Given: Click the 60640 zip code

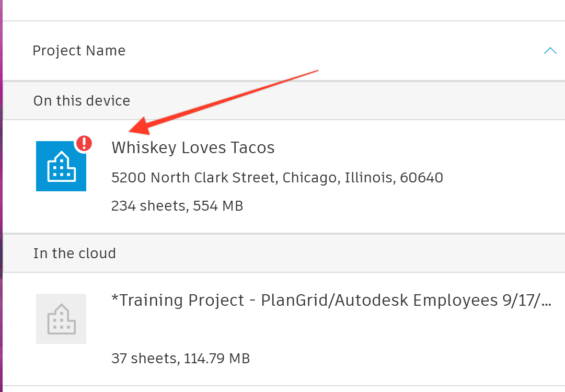Looking at the screenshot, I should [x=421, y=178].
